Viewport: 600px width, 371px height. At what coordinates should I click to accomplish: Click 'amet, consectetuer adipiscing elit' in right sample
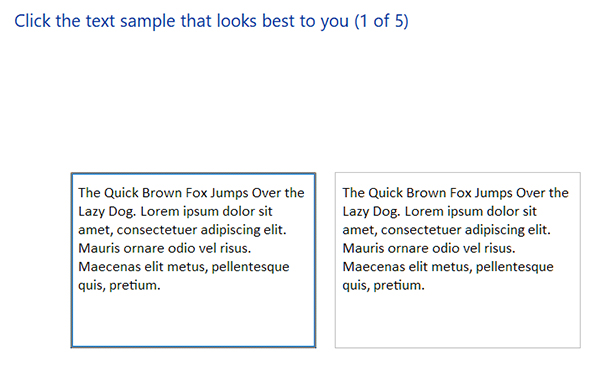click(447, 230)
